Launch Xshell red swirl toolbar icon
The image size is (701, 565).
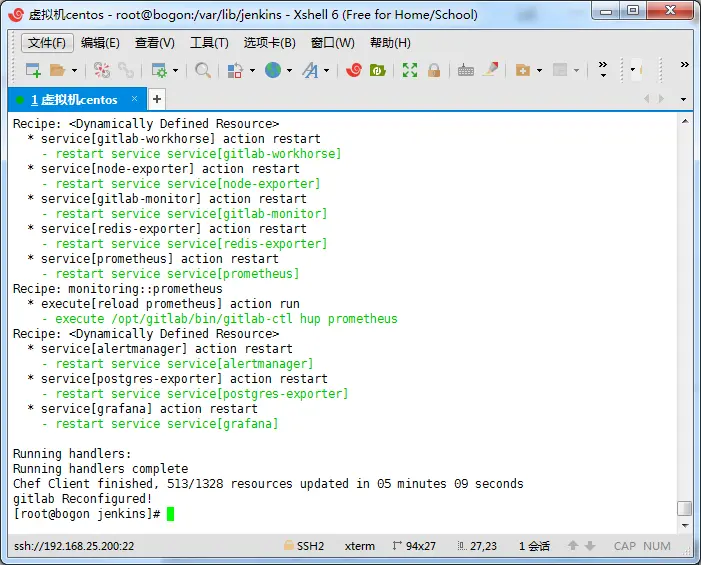pos(354,70)
